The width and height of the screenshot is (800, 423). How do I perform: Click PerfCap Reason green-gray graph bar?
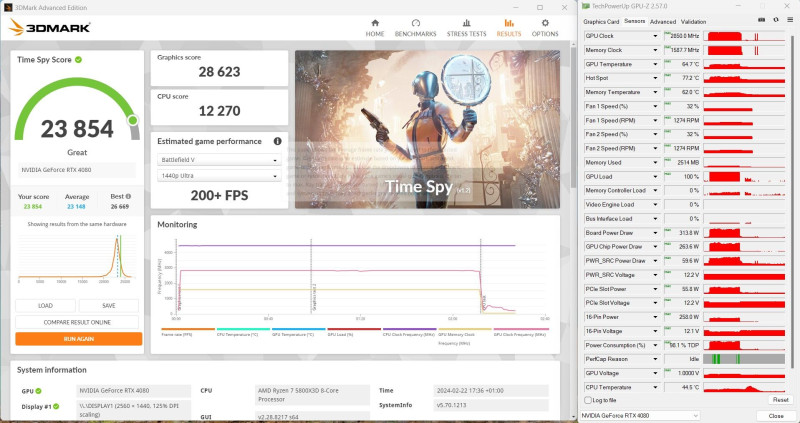[744, 359]
